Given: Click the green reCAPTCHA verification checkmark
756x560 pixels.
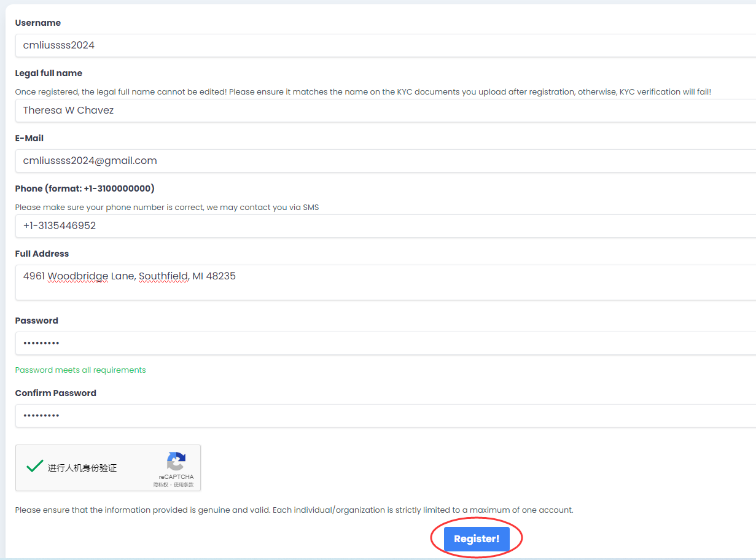Looking at the screenshot, I should tap(34, 467).
